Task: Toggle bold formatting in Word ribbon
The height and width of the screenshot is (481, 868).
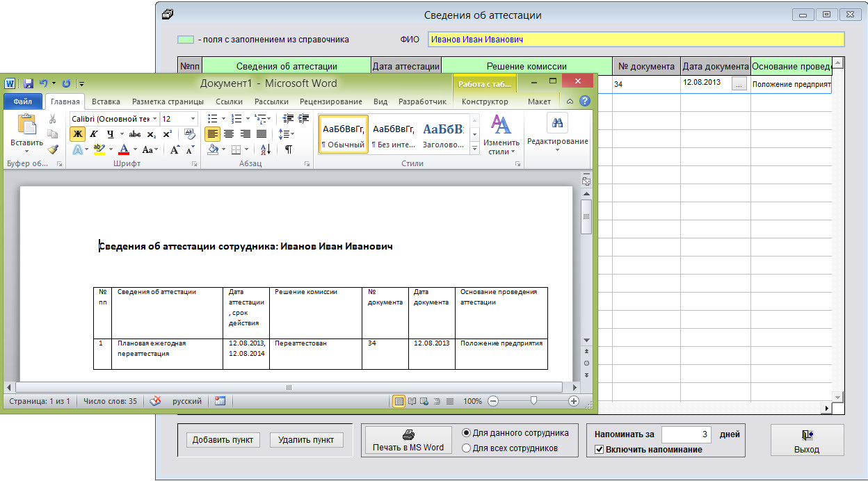Action: (x=77, y=134)
